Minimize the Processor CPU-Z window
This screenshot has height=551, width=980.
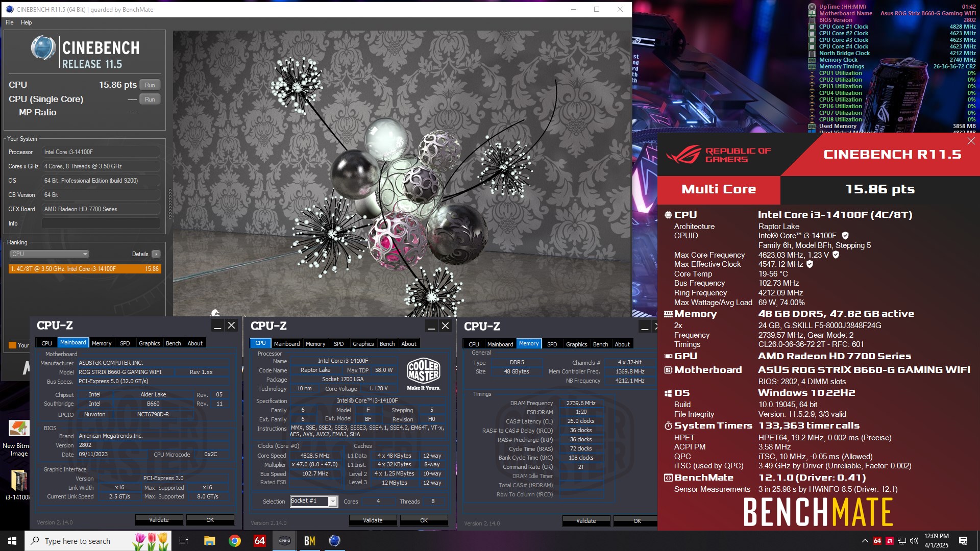click(x=431, y=326)
